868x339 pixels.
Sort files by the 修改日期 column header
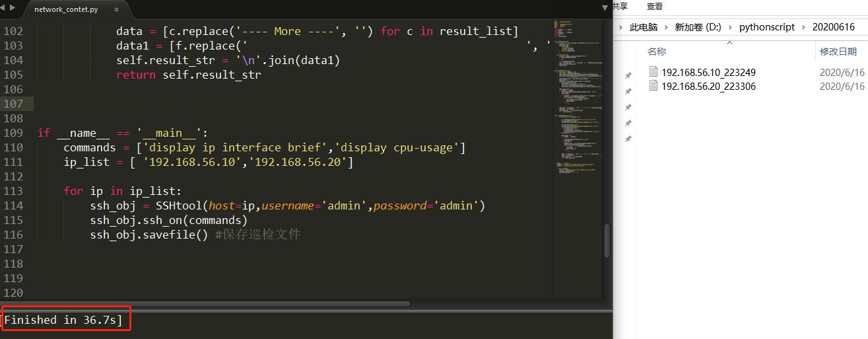click(x=838, y=52)
